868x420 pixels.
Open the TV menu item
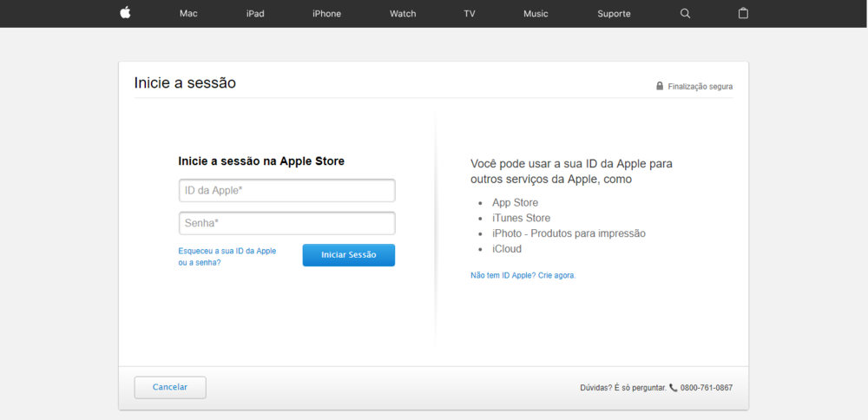470,14
